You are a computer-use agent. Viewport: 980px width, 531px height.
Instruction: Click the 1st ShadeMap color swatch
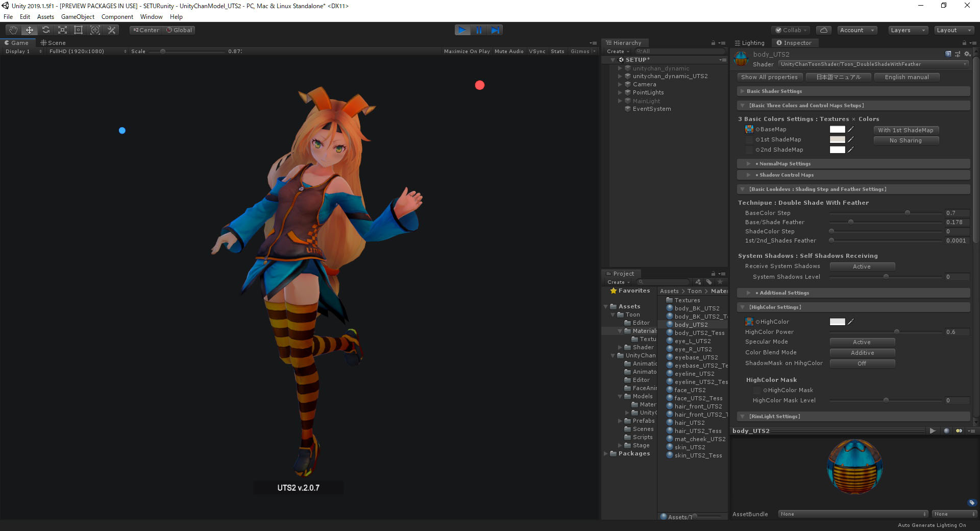pyautogui.click(x=838, y=139)
